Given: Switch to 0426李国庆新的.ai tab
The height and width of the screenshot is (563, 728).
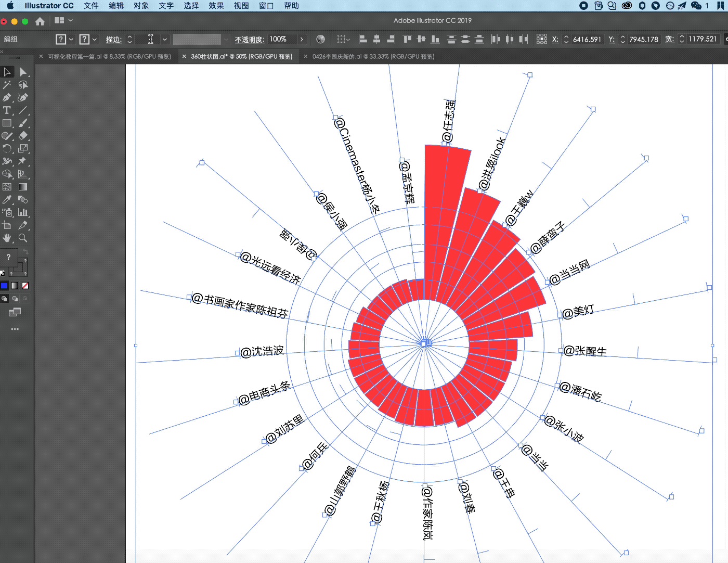Looking at the screenshot, I should tap(373, 57).
